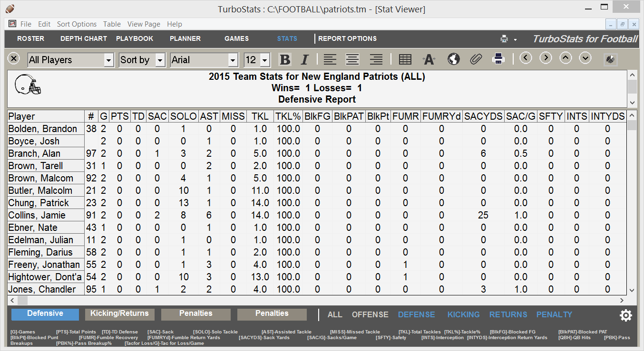Expand the printer options arrow in nav bar
644x351 pixels.
515,40
